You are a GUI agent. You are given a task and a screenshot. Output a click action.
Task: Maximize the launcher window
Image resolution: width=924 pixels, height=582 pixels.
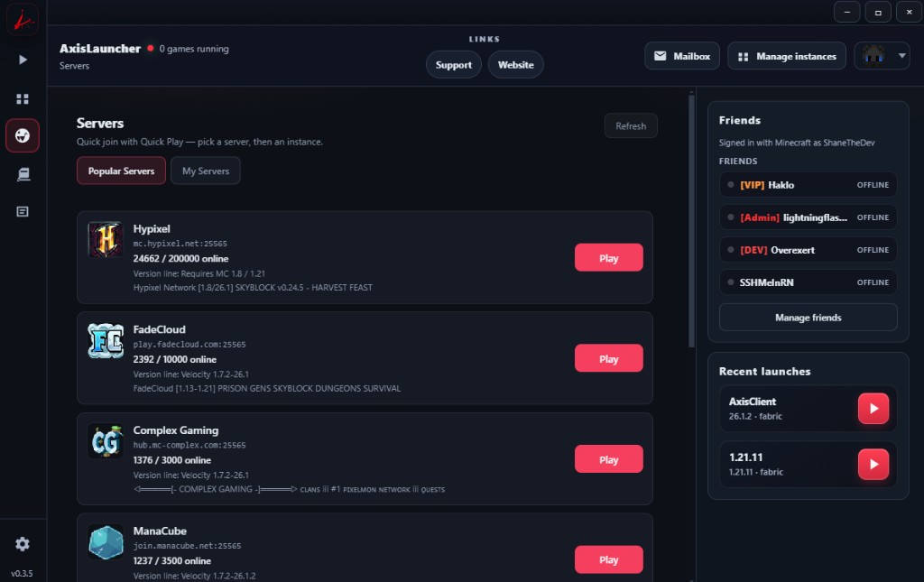point(878,12)
